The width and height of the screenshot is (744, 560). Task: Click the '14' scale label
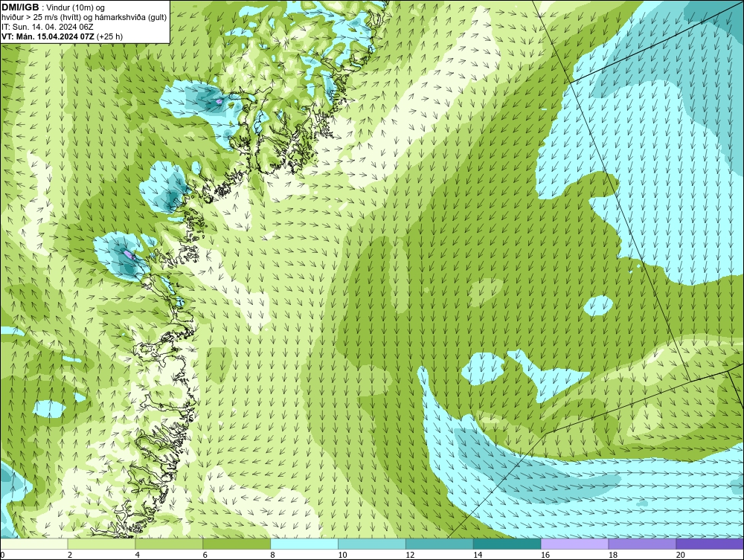point(478,555)
